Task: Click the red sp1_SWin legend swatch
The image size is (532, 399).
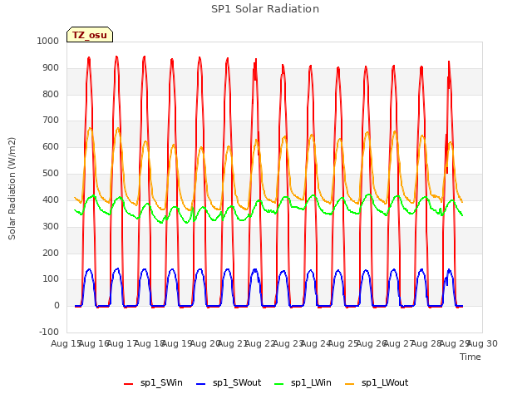Action: (x=128, y=384)
